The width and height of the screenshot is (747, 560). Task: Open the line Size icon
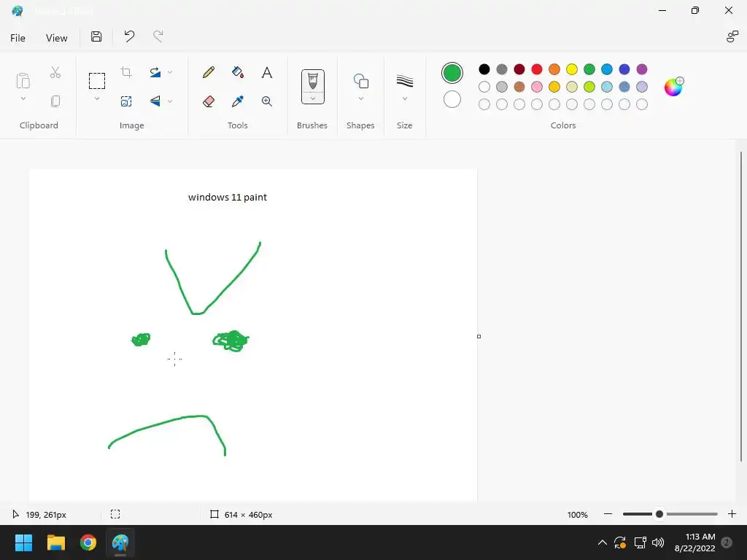404,81
